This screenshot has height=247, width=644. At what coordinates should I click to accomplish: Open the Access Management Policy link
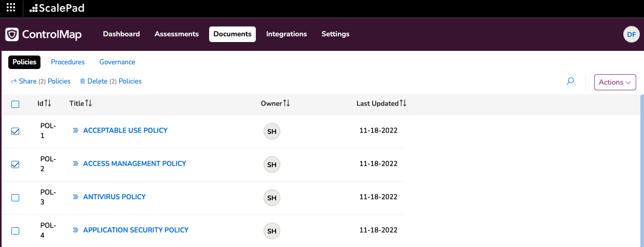[x=134, y=163]
